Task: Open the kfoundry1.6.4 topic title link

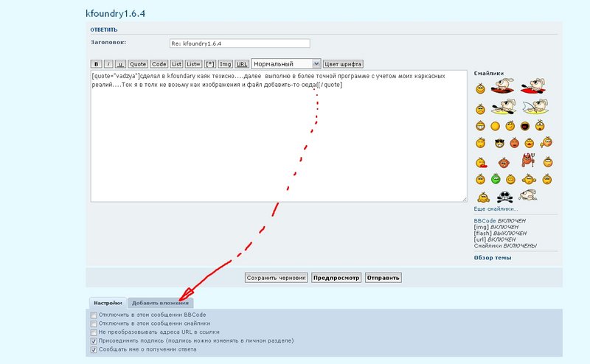Action: [115, 13]
